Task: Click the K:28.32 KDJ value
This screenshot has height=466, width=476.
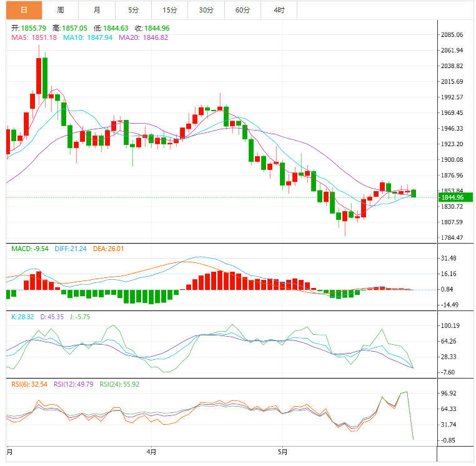Action: [x=22, y=317]
